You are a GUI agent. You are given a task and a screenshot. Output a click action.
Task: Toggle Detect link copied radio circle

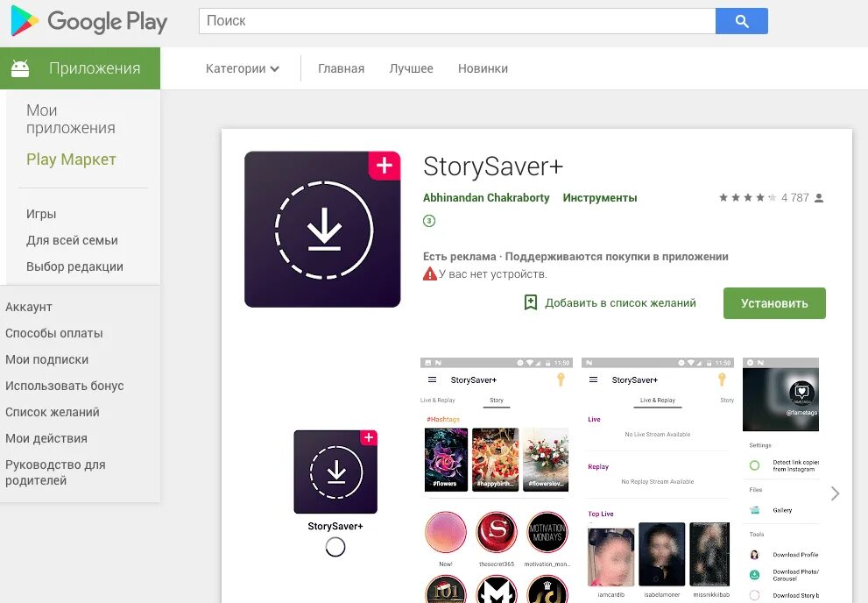coord(754,465)
